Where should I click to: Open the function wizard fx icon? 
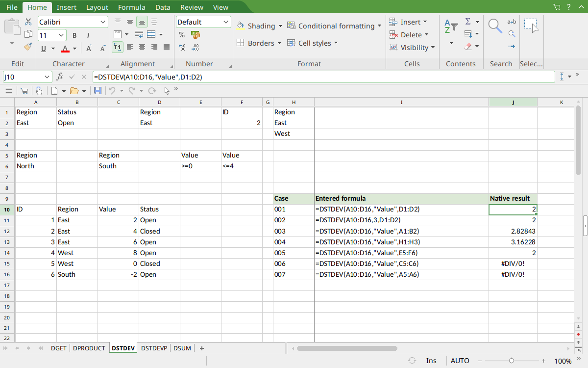coord(60,77)
